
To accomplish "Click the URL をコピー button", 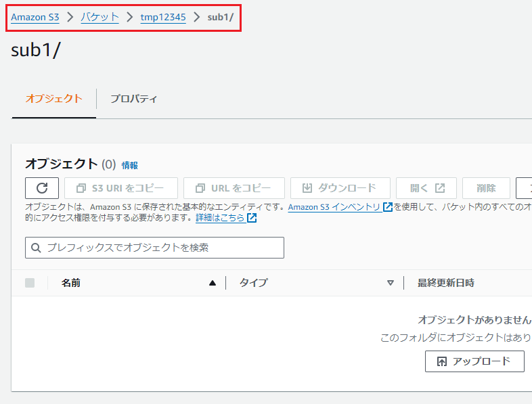I will (234, 188).
